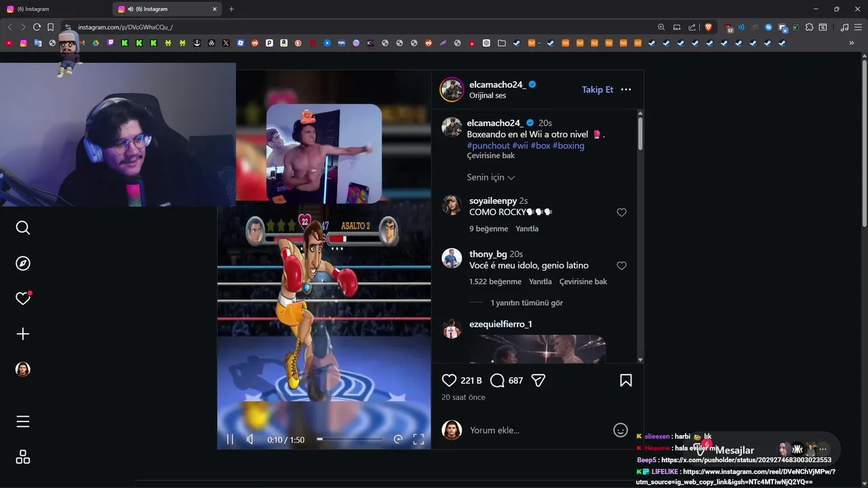
Task: Open the X bookmark
Action: click(226, 43)
